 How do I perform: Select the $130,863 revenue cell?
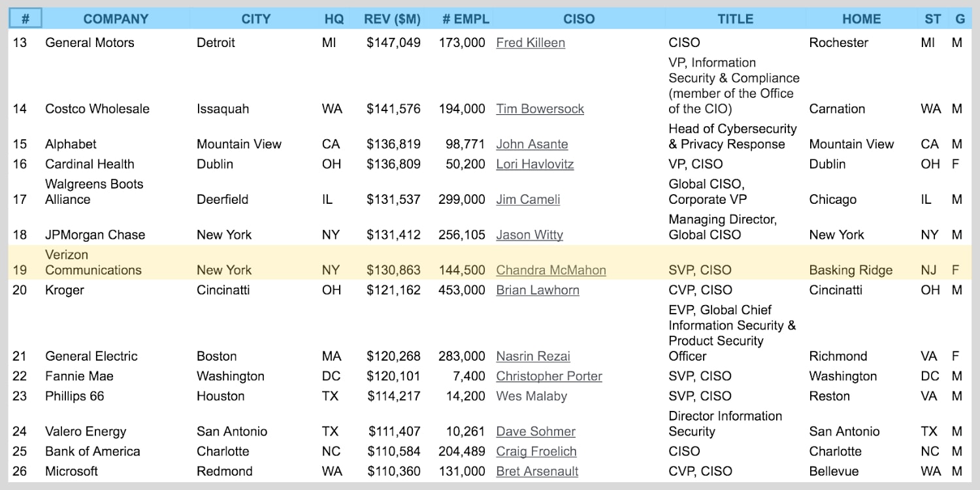pyautogui.click(x=393, y=270)
